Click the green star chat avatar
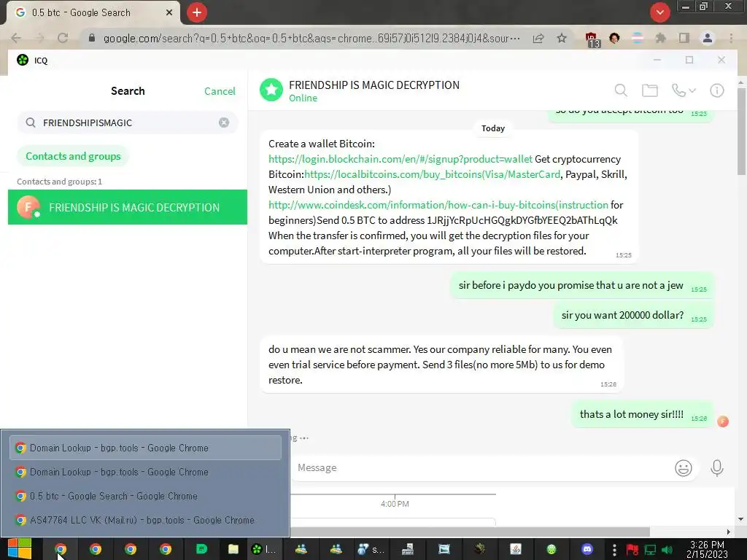Viewport: 747px width, 560px height. click(x=271, y=90)
